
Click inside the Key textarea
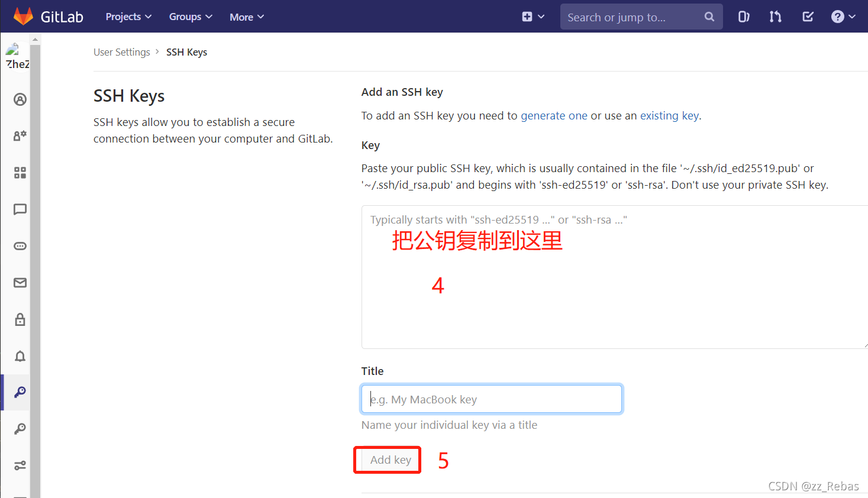pyautogui.click(x=615, y=277)
